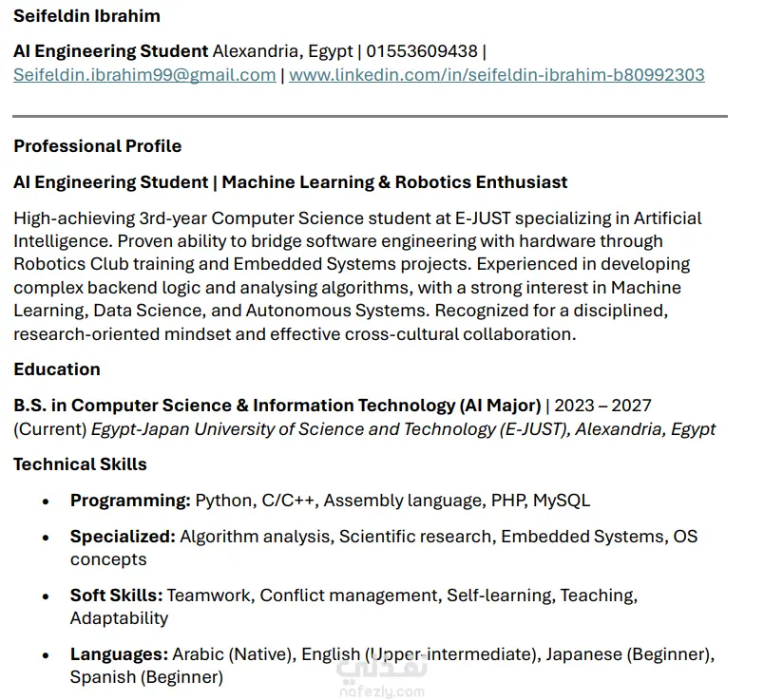Click the phone number 01553609438
This screenshot has height=700, width=764.
pyautogui.click(x=422, y=51)
